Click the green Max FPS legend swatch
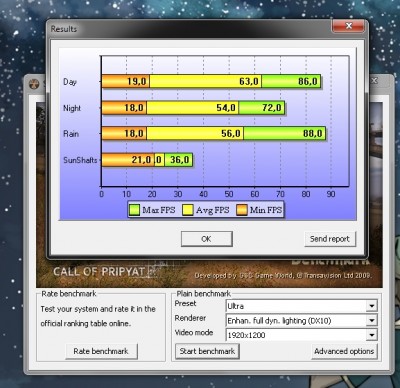 134,210
